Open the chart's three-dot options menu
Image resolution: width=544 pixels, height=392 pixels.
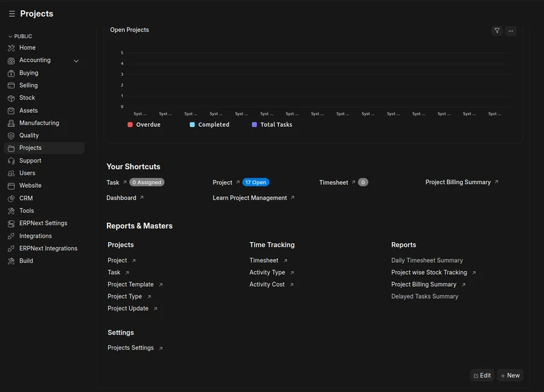click(x=511, y=30)
